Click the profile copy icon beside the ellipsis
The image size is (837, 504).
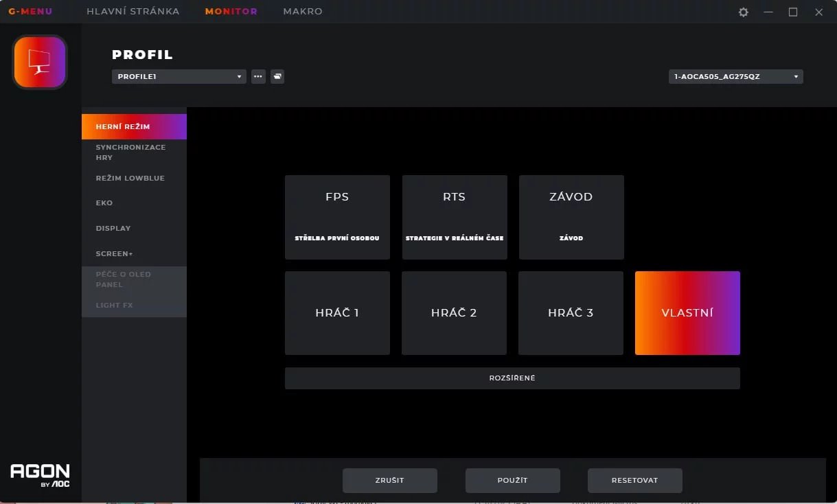point(277,76)
